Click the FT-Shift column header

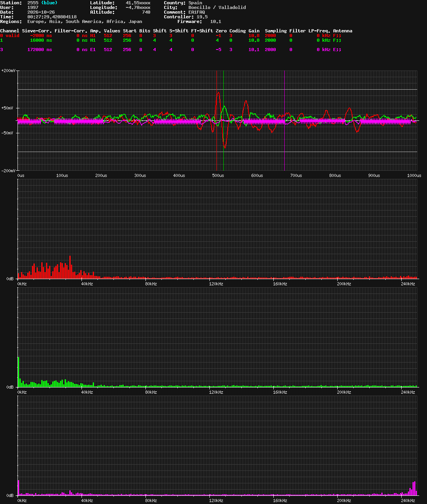click(x=202, y=31)
